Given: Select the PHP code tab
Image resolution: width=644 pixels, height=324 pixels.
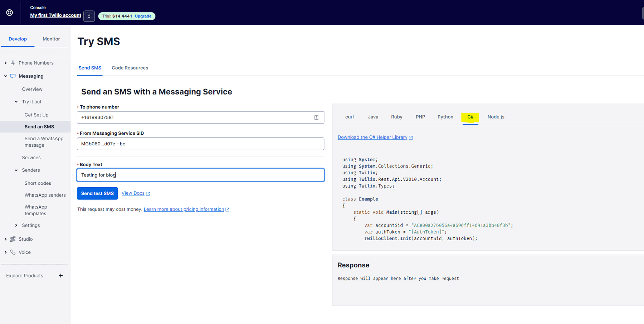Looking at the screenshot, I should (x=420, y=117).
